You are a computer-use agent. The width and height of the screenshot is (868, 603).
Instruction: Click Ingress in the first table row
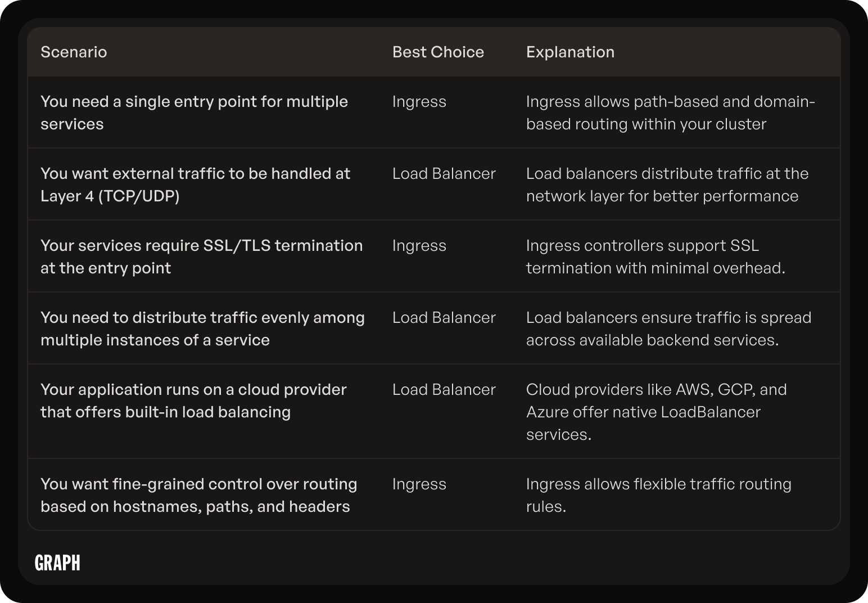pyautogui.click(x=419, y=101)
